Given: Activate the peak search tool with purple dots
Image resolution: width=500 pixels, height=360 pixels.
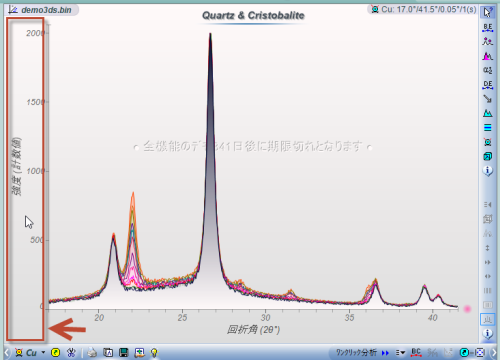Looking at the screenshot, I should tap(488, 41).
